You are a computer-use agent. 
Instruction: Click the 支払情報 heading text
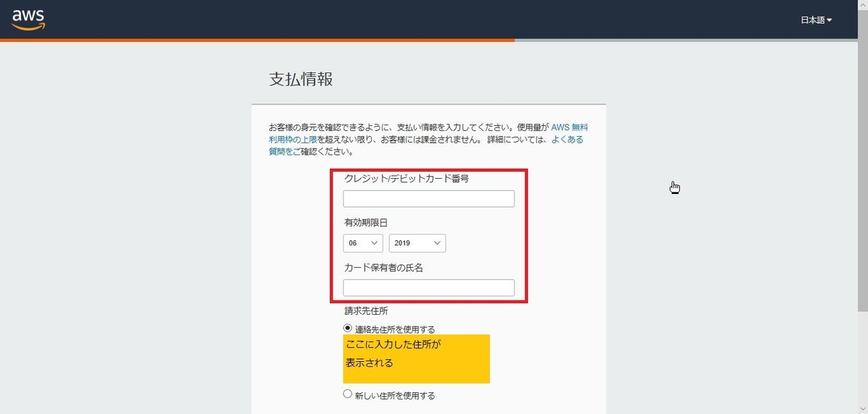pyautogui.click(x=301, y=80)
